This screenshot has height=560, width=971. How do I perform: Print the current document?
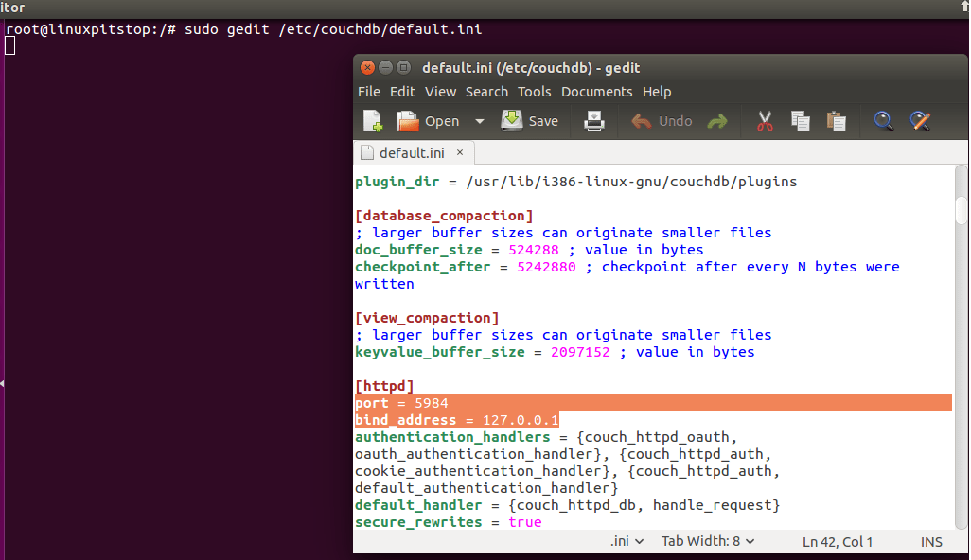(593, 121)
